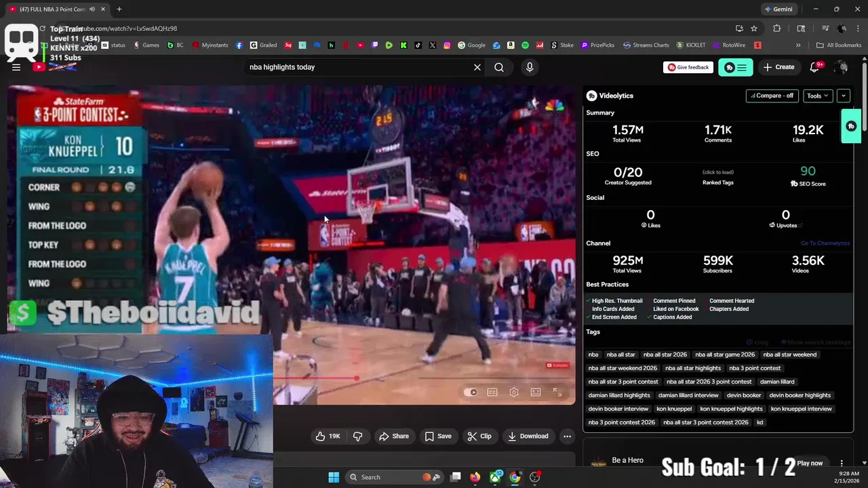Open the TikTok bookmark icon

coord(418,45)
